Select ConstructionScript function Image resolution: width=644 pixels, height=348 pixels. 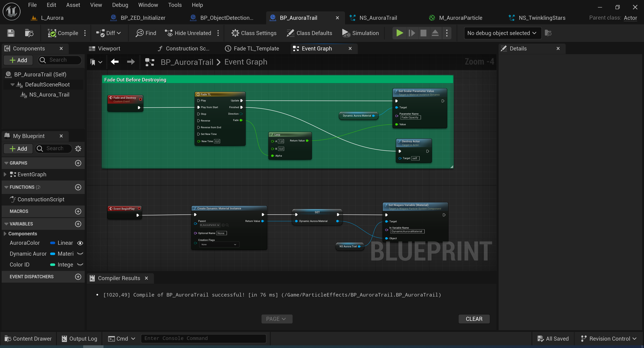[41, 199]
